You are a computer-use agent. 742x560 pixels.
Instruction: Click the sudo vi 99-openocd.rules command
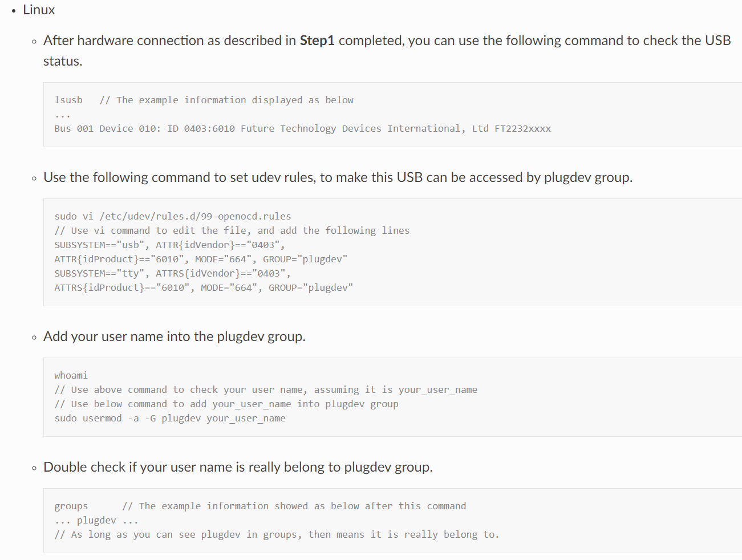coord(173,216)
